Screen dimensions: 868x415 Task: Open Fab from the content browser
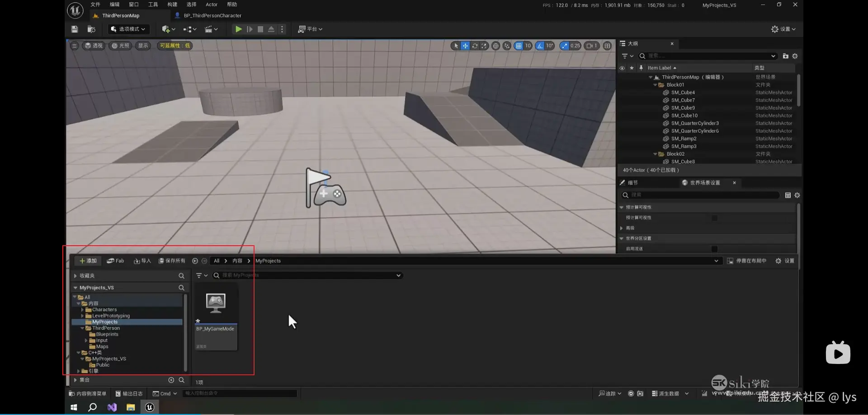coord(115,261)
